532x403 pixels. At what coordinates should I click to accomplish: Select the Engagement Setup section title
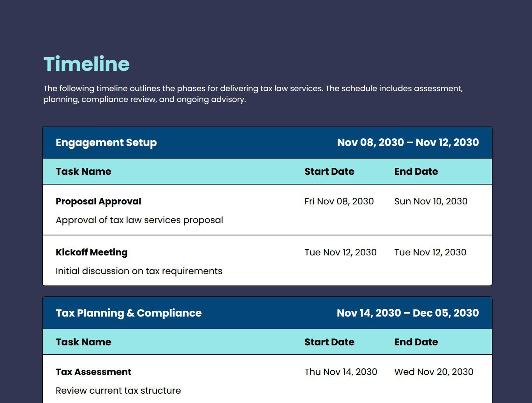pyautogui.click(x=106, y=143)
